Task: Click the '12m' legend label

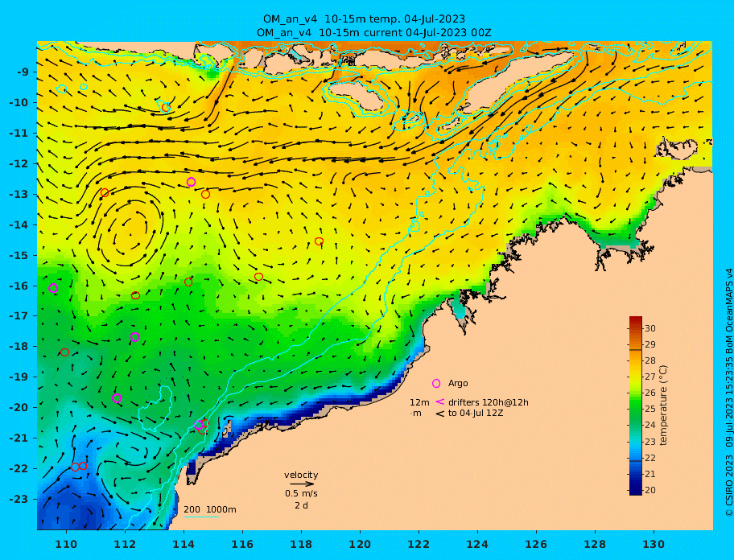Action: click(x=419, y=402)
